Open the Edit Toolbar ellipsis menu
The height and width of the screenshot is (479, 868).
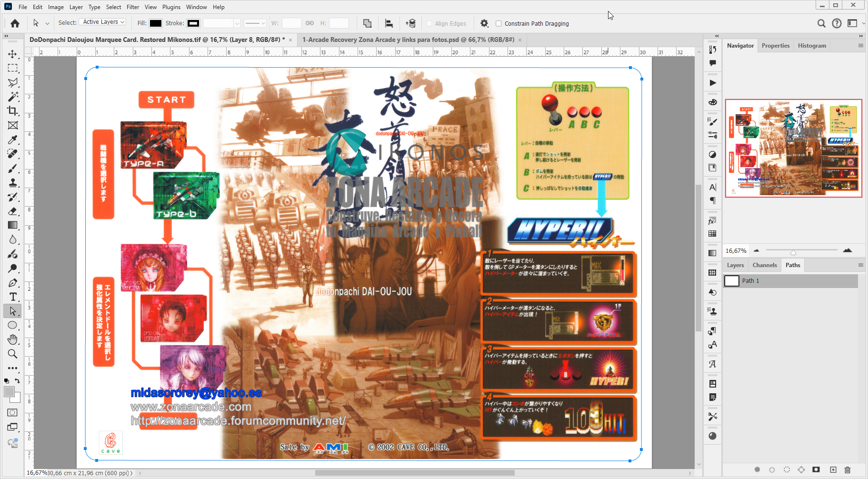tap(13, 368)
